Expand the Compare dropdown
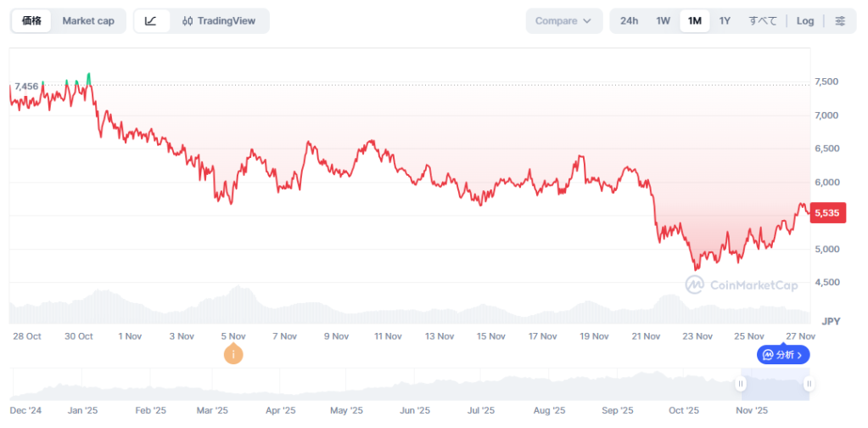 [563, 21]
